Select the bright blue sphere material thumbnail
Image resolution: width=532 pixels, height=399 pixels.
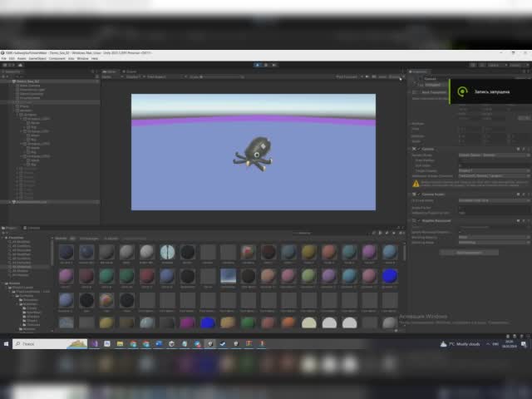(x=390, y=276)
